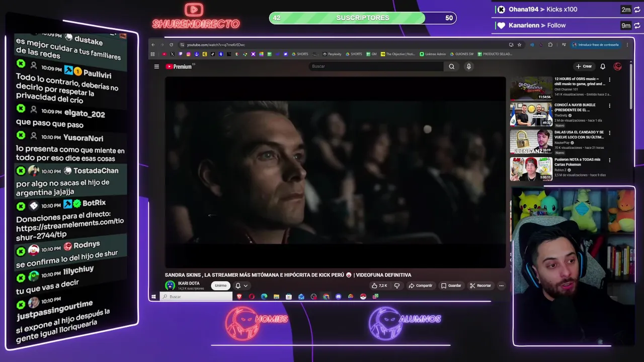
Task: Go to YouTube Premium home logo
Action: (179, 66)
